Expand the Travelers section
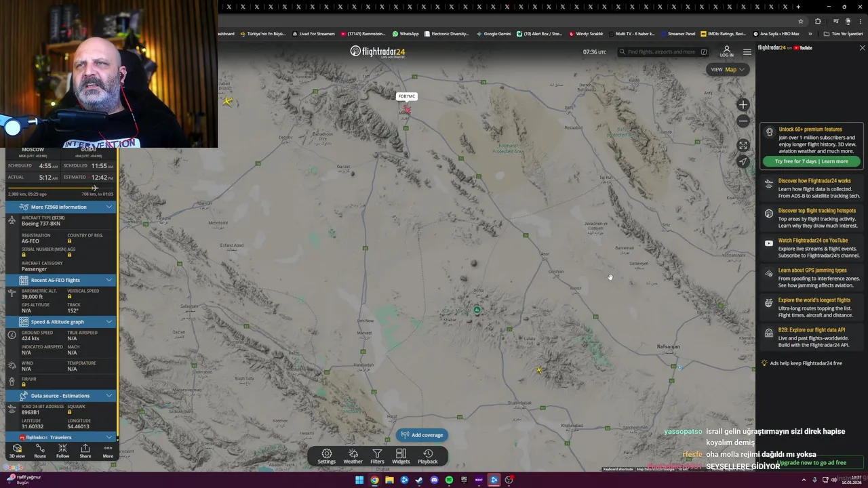The width and height of the screenshot is (868, 488). (61, 437)
